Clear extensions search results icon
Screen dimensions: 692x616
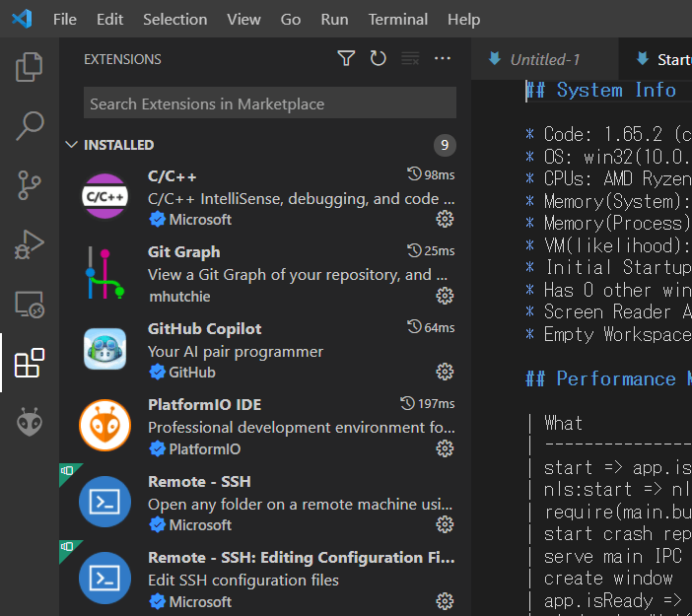coord(410,58)
